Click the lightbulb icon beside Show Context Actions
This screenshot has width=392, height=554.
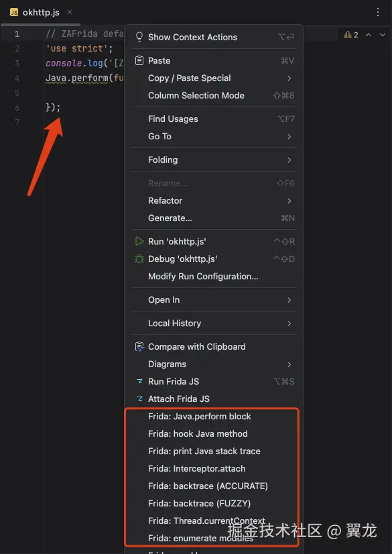pyautogui.click(x=140, y=37)
